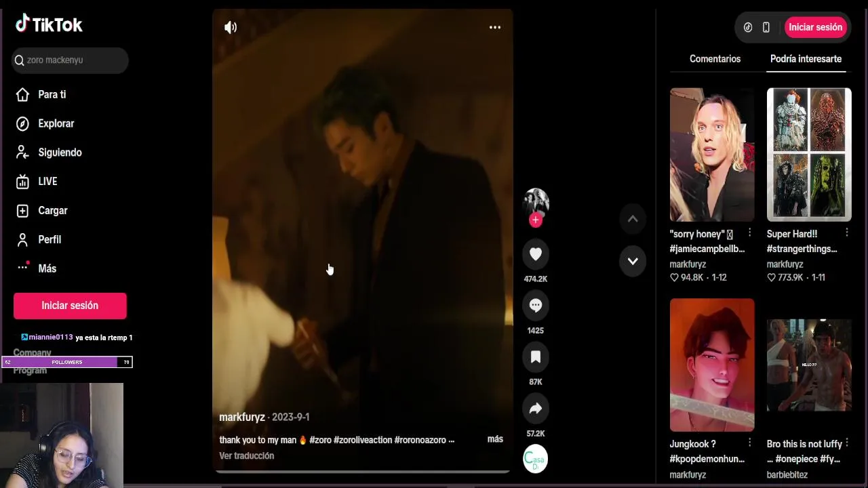
Task: Click the Company footer link
Action: click(x=32, y=352)
